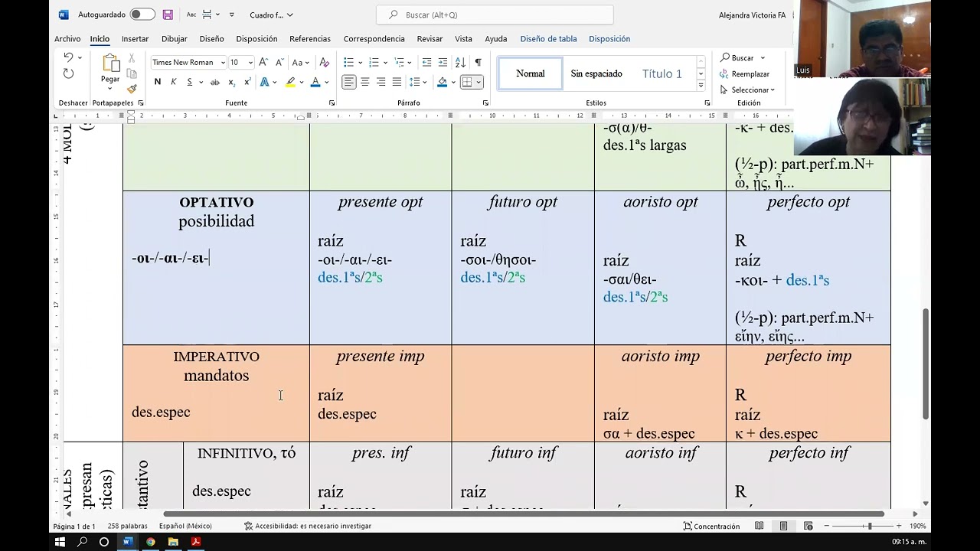The width and height of the screenshot is (980, 551).
Task: Open the Acrobat PDF app in the taskbar
Action: (x=196, y=542)
